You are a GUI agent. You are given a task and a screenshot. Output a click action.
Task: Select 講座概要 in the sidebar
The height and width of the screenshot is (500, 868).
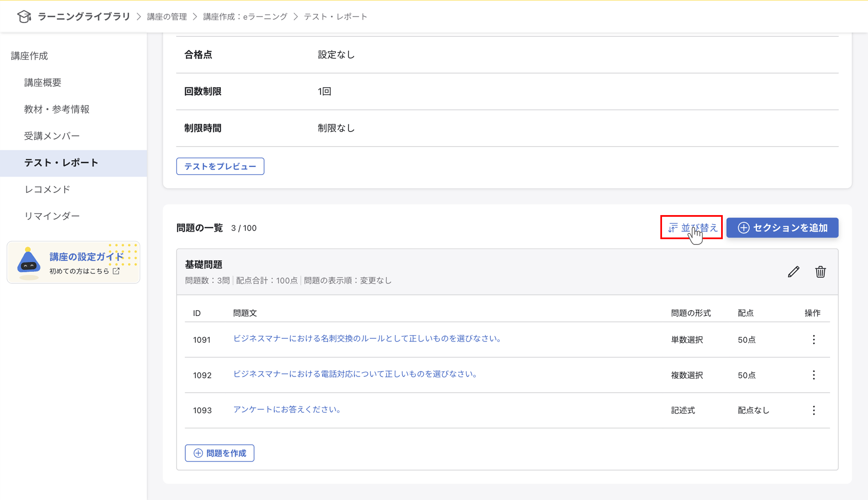coord(42,83)
